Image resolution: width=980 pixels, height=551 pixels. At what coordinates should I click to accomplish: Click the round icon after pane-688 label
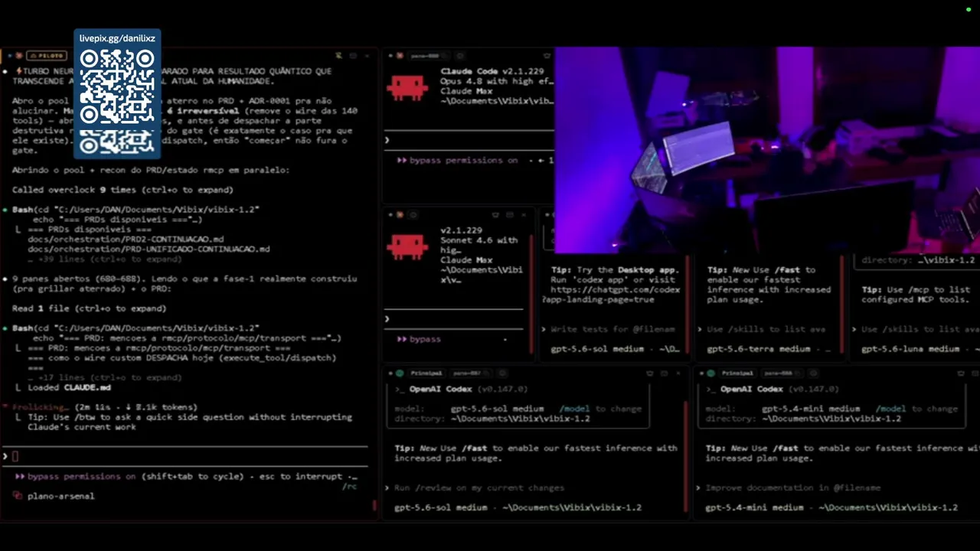tap(814, 373)
